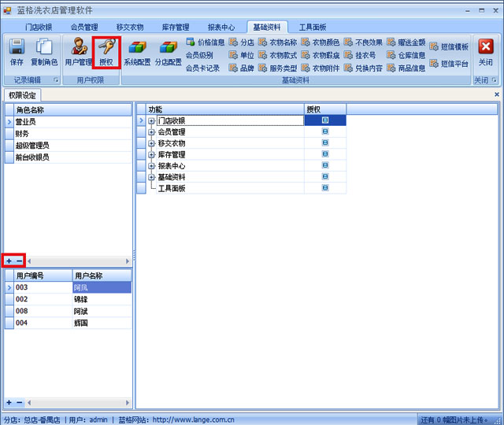Add a user with plus button
504x425 pixels.
(9, 402)
